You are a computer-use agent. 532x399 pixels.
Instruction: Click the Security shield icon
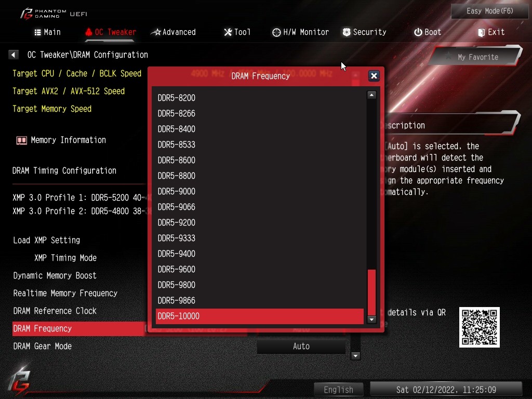pyautogui.click(x=347, y=32)
